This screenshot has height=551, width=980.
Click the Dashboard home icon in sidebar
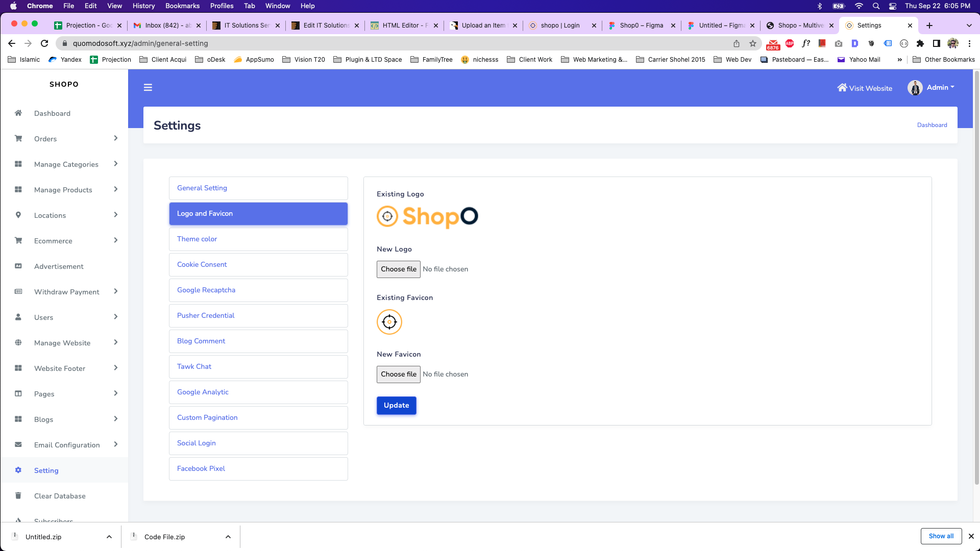tap(18, 113)
